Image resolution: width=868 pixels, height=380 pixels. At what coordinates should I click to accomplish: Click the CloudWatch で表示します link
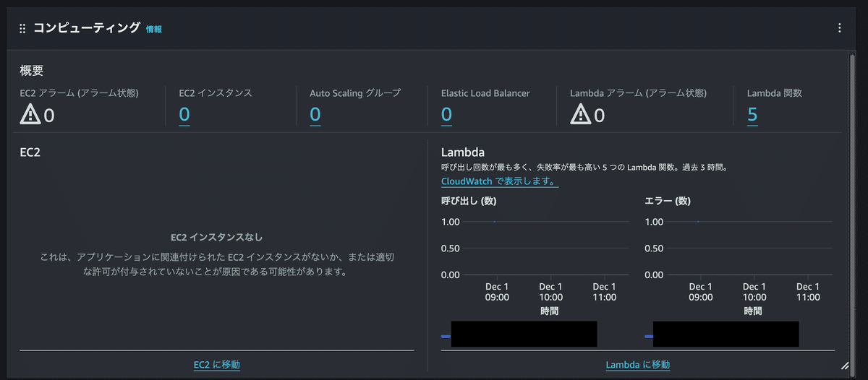tap(500, 182)
